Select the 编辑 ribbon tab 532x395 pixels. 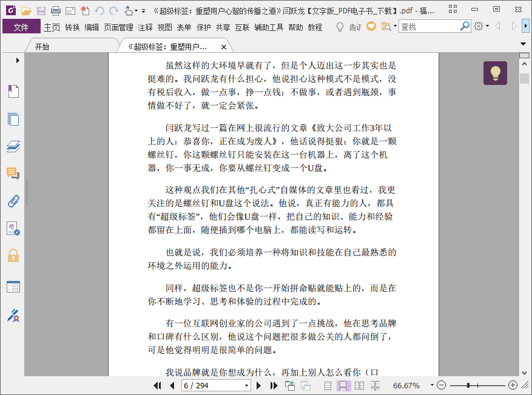pyautogui.click(x=92, y=27)
